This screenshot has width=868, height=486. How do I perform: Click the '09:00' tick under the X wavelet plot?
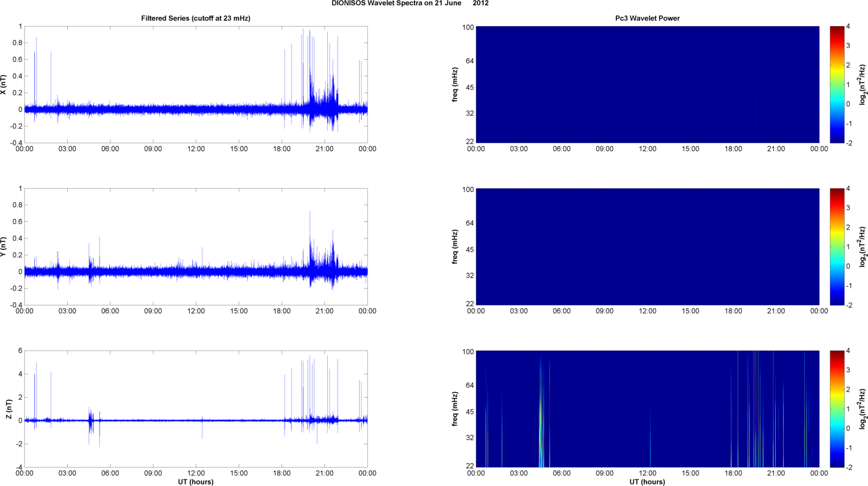point(604,149)
